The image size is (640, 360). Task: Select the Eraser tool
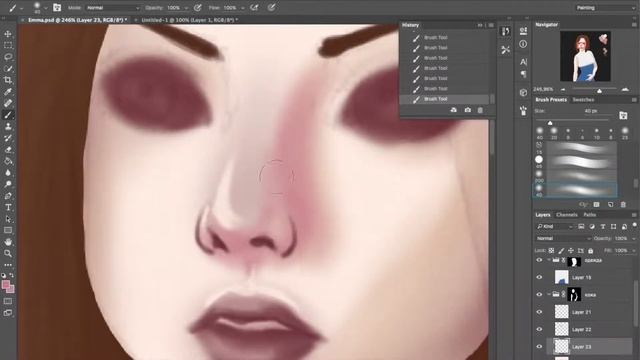[8, 149]
